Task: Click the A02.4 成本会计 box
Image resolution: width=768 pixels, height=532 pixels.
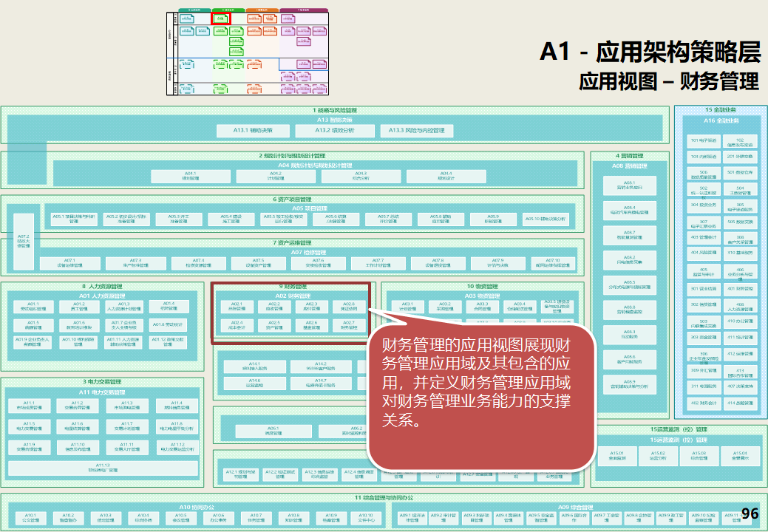Action: pyautogui.click(x=237, y=325)
